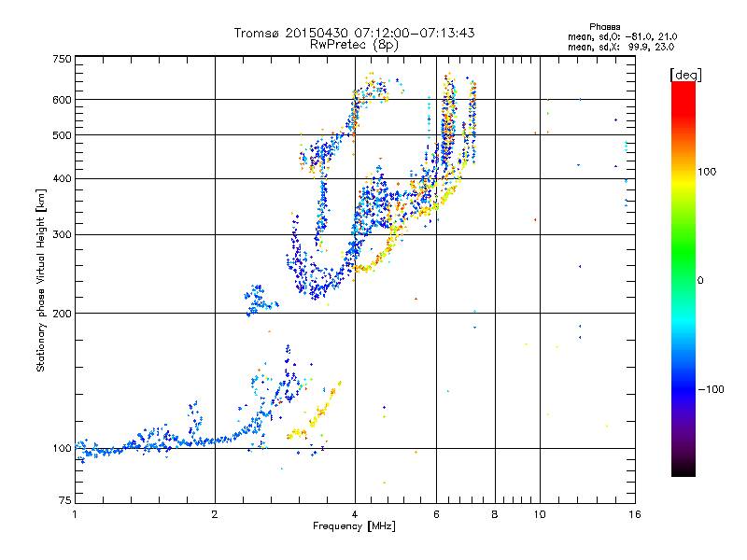
Task: Click the '6' frequency tick label
Action: click(436, 514)
